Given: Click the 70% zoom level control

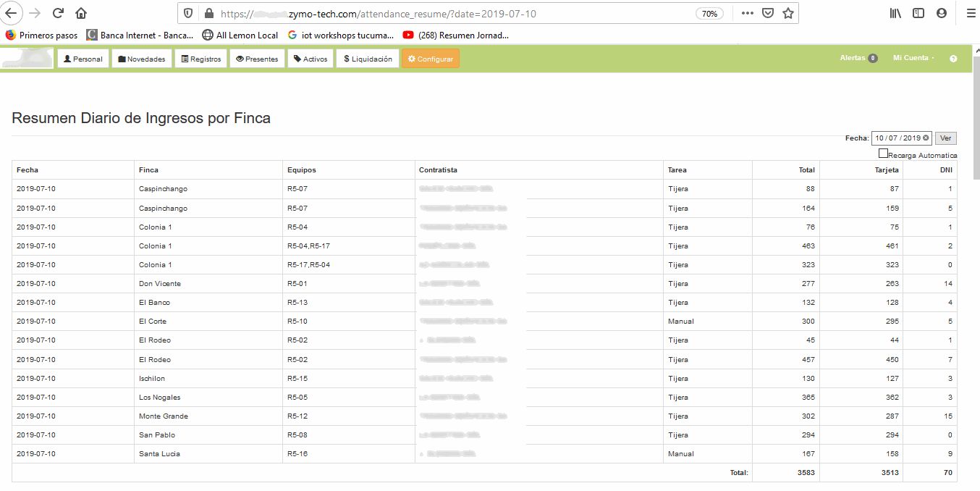Looking at the screenshot, I should [710, 12].
